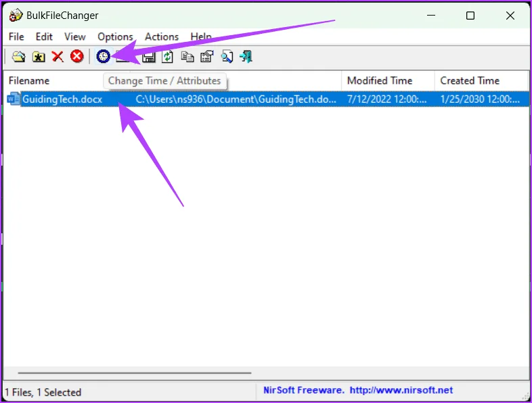Remove selected files with red X icon
Screen dimensions: 532x403
58,56
